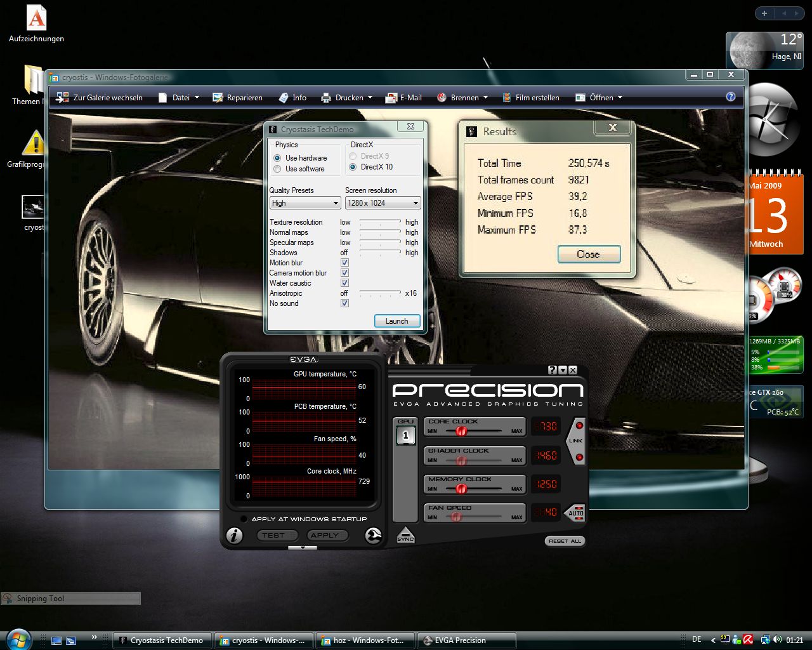Uncheck the Motion blur checkbox

point(344,263)
